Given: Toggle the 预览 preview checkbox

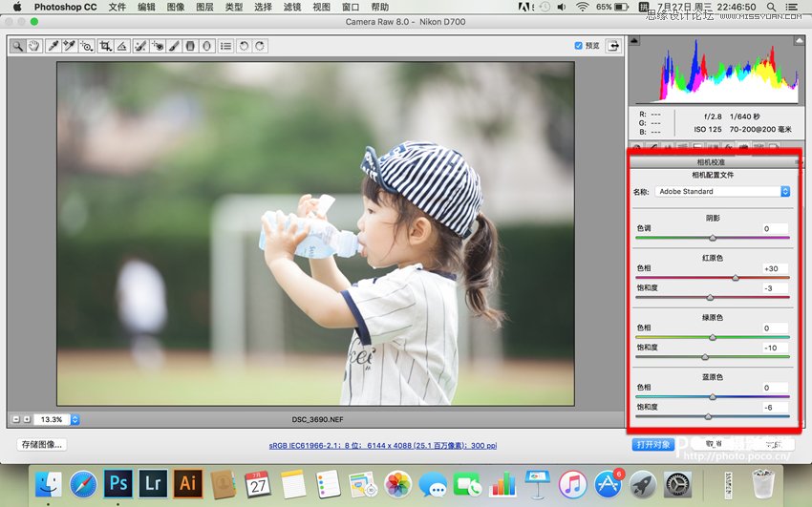Looking at the screenshot, I should tap(579, 46).
